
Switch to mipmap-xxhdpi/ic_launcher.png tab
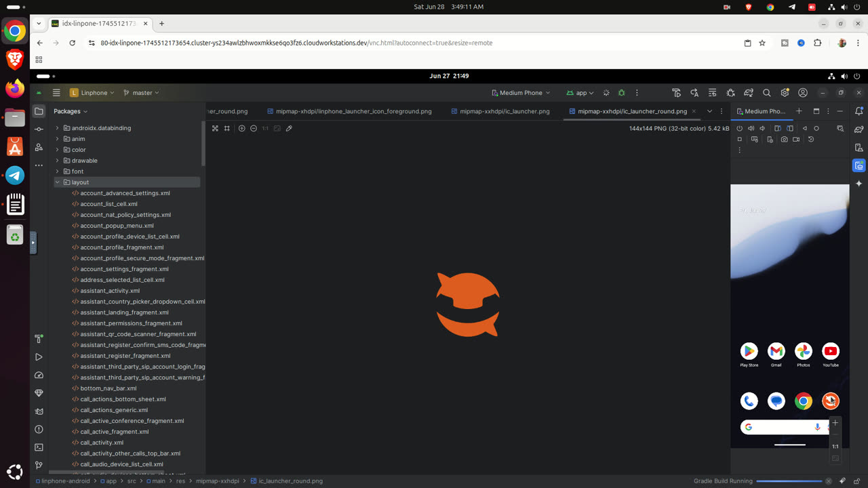pyautogui.click(x=499, y=111)
